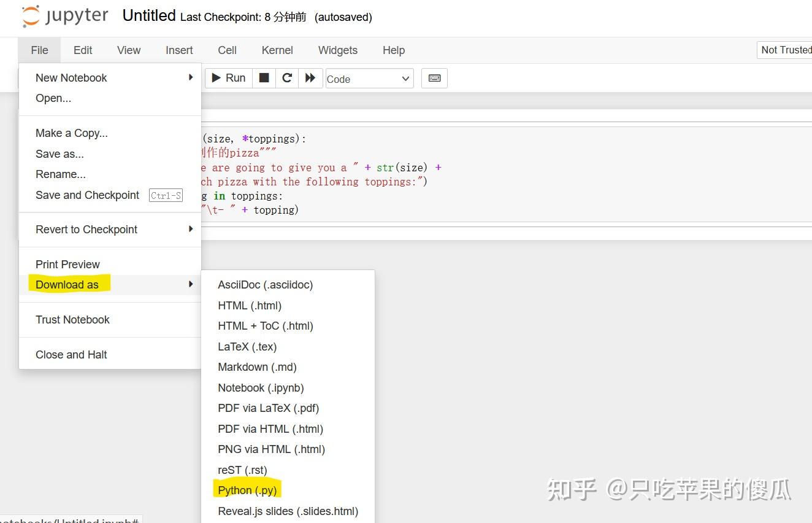This screenshot has width=812, height=523.
Task: Open the Widgets menu
Action: pos(337,50)
